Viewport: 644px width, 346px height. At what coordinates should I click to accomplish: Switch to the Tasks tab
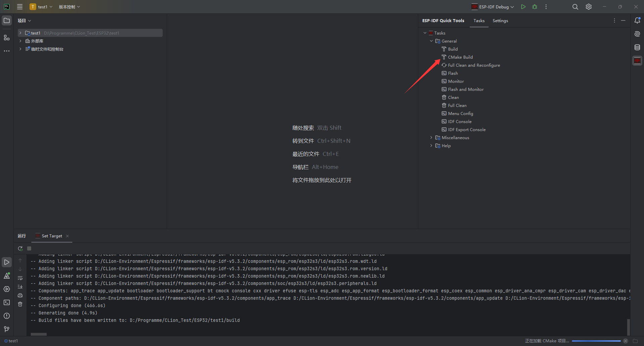tap(479, 20)
